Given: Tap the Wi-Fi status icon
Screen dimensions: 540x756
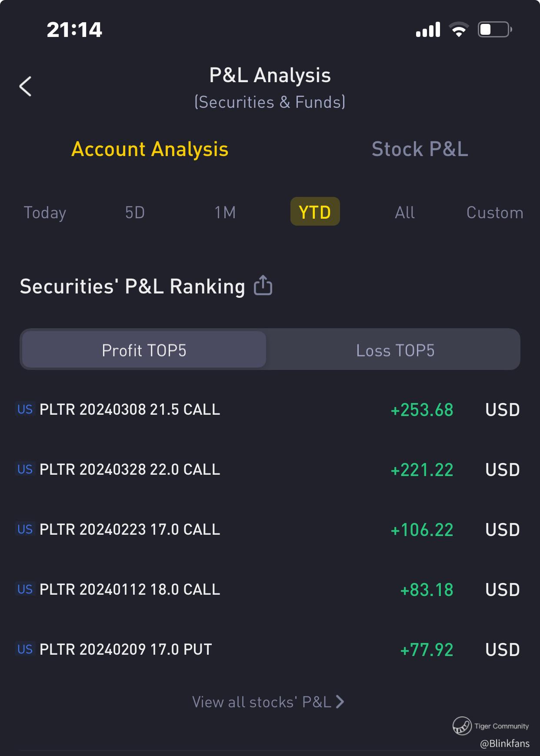Looking at the screenshot, I should [x=459, y=30].
